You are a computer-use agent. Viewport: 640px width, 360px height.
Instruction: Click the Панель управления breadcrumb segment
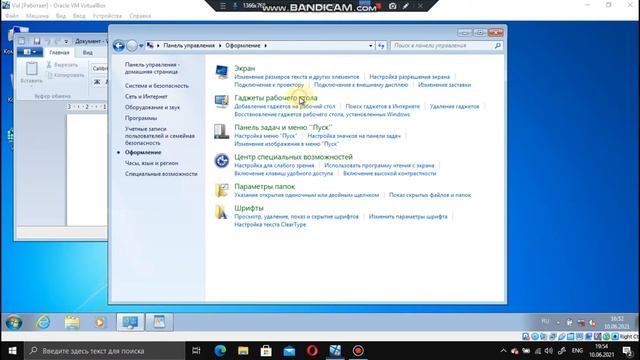189,46
